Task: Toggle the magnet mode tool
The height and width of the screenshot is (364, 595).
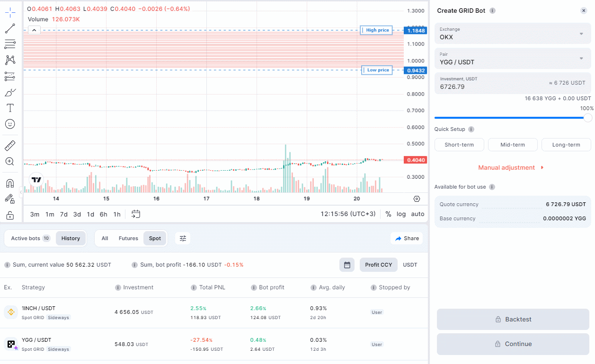Action: [x=10, y=183]
